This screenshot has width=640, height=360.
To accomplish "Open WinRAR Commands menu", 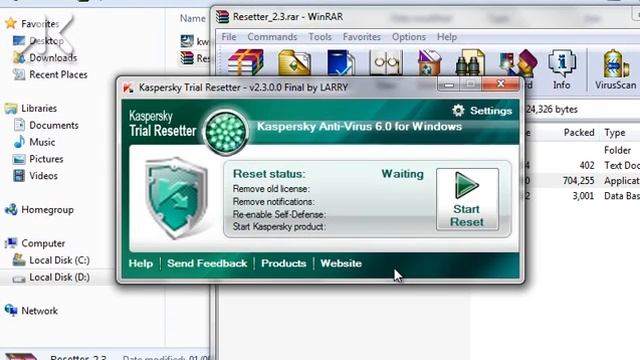I will [x=272, y=37].
